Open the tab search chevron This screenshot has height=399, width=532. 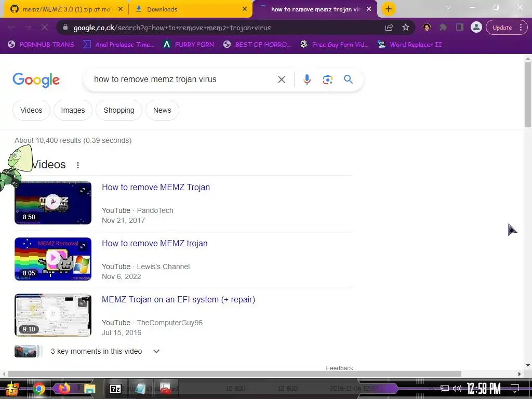click(x=448, y=7)
